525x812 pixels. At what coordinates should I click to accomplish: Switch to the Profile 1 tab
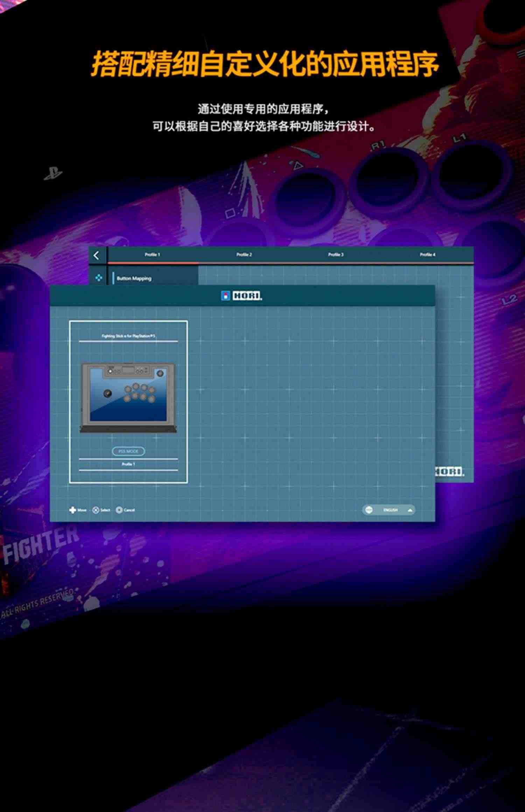[x=153, y=255]
